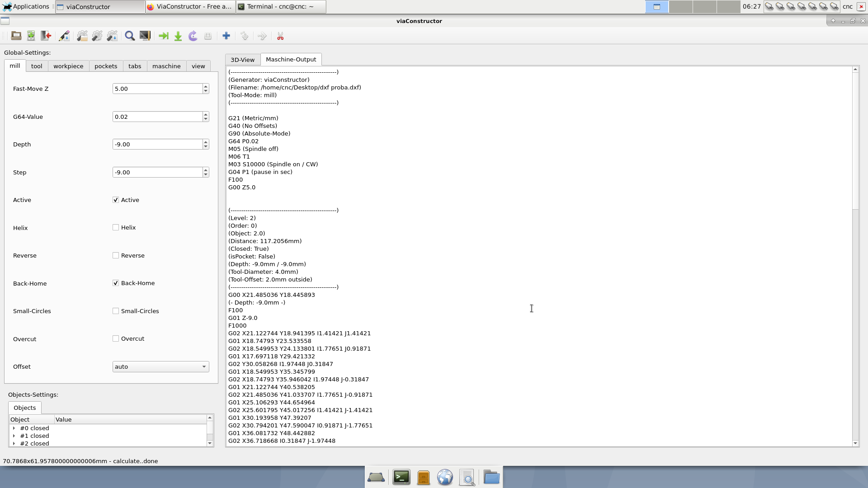The height and width of the screenshot is (488, 868).
Task: Click the red scissors cut icon
Action: coord(280,36)
